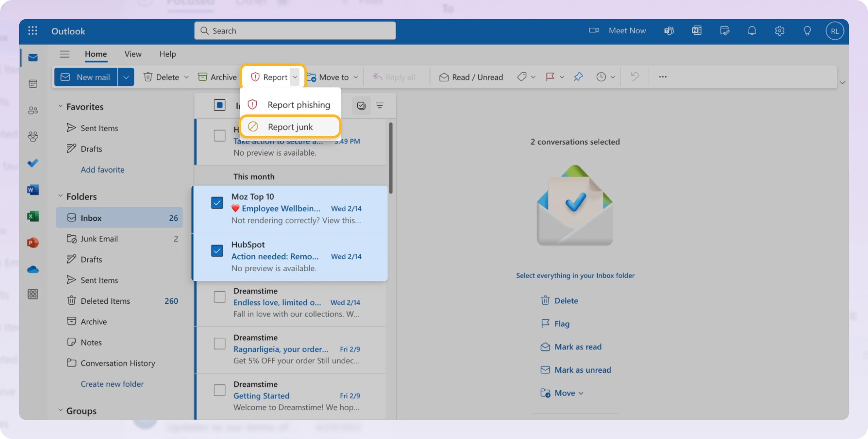The image size is (868, 439).
Task: Click 'Mark as unread' in the right pane
Action: coord(583,369)
